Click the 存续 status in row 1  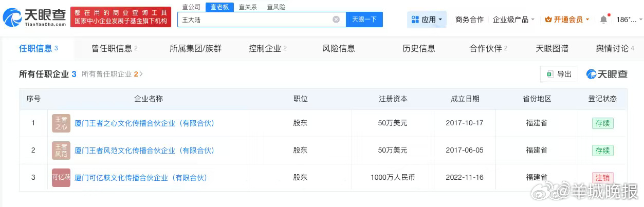pyautogui.click(x=602, y=123)
